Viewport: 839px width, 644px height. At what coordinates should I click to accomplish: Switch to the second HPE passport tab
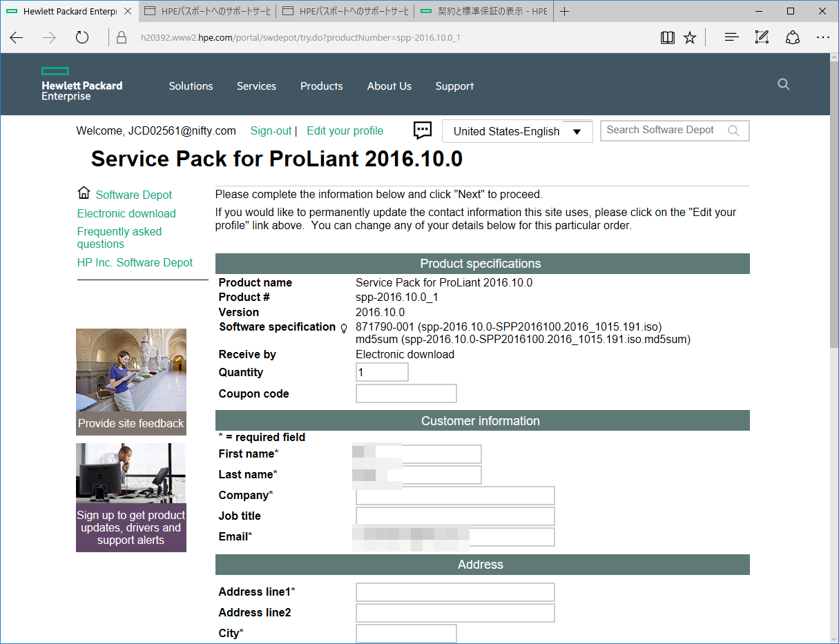(x=207, y=11)
